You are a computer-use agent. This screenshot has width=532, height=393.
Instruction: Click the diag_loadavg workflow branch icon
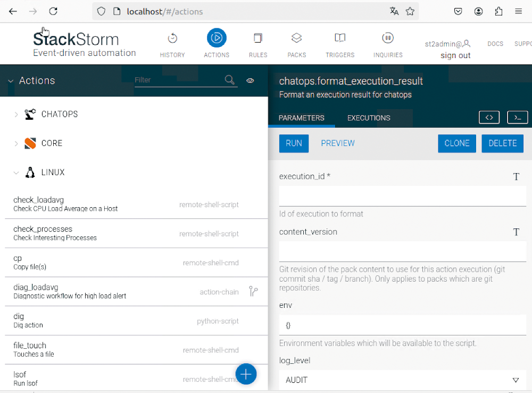(253, 291)
